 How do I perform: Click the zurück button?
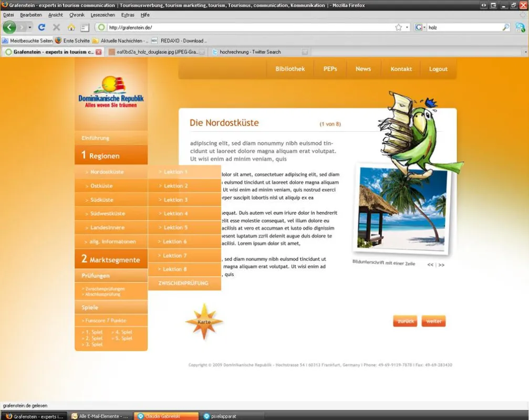click(405, 321)
